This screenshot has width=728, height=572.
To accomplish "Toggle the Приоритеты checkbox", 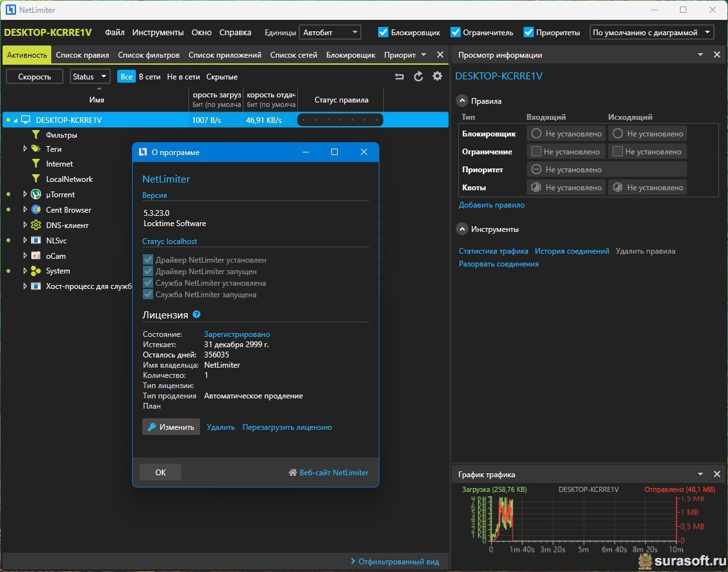I will coord(528,32).
